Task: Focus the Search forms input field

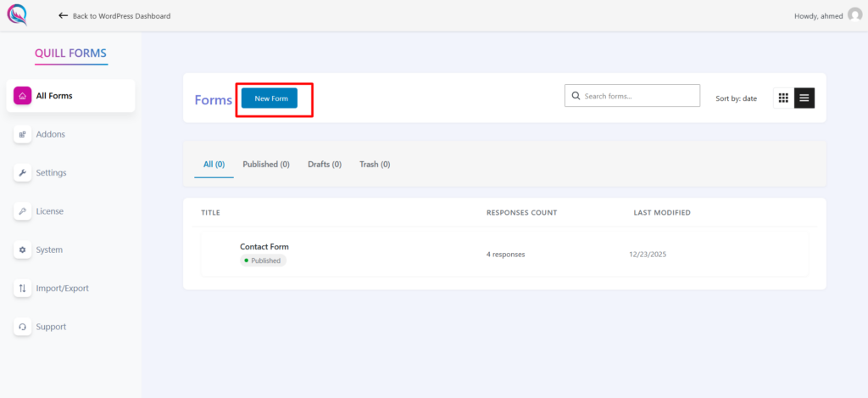Action: point(638,96)
